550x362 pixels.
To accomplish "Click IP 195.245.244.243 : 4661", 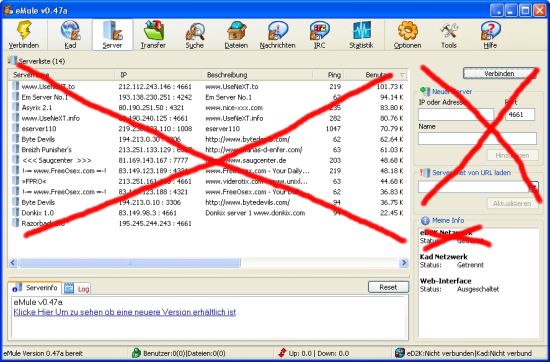I will tap(155, 223).
